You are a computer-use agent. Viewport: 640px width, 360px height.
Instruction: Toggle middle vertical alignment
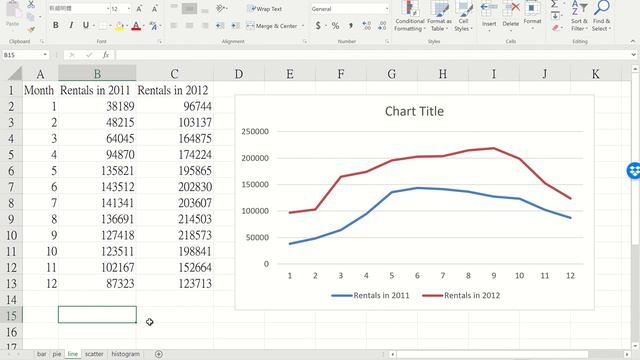point(189,8)
